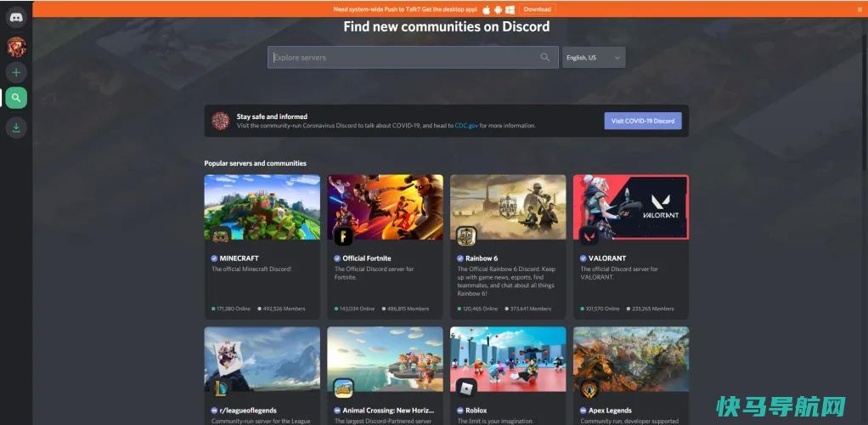
Task: Click the Fortnite F server icon
Action: [343, 236]
